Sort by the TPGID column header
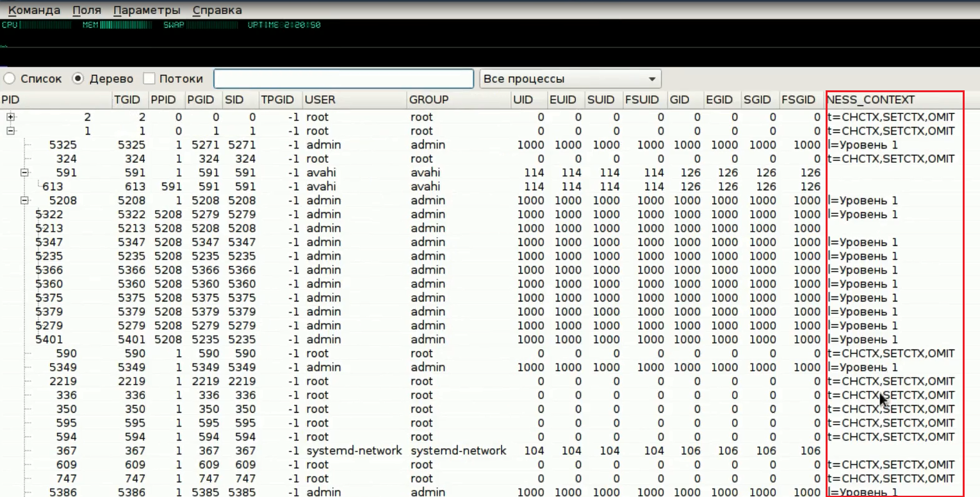This screenshot has width=980, height=497. 281,99
